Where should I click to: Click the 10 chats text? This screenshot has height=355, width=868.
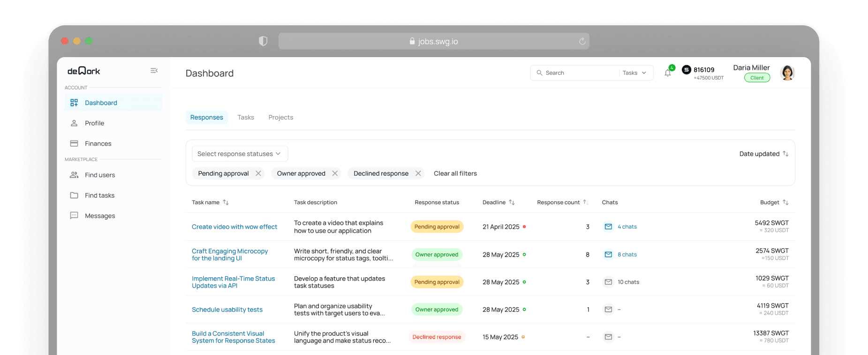click(x=628, y=282)
